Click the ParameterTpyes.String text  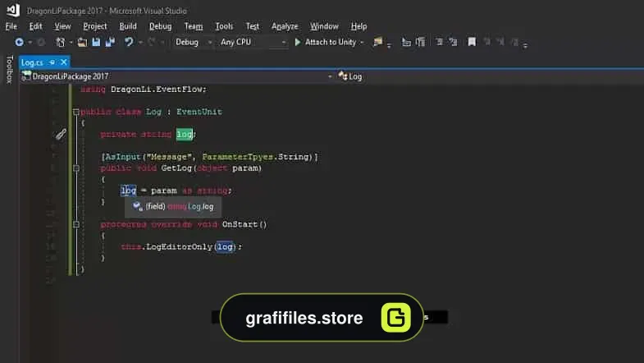[256, 157]
